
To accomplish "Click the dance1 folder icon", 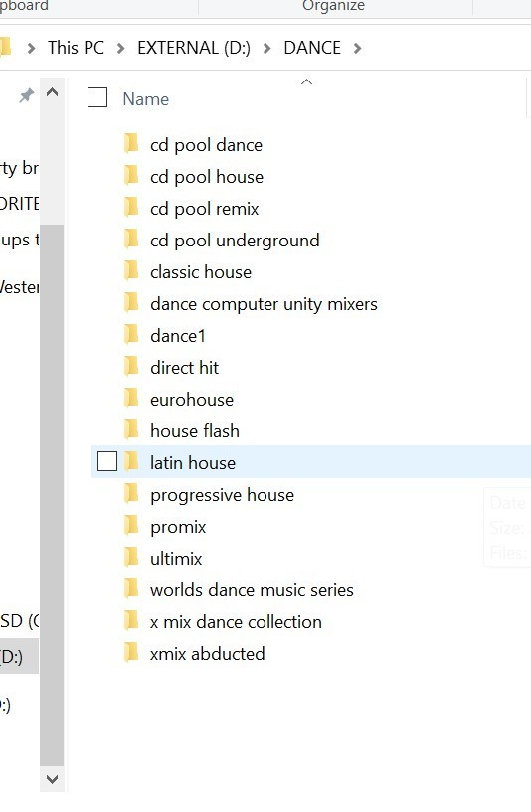I will [131, 335].
